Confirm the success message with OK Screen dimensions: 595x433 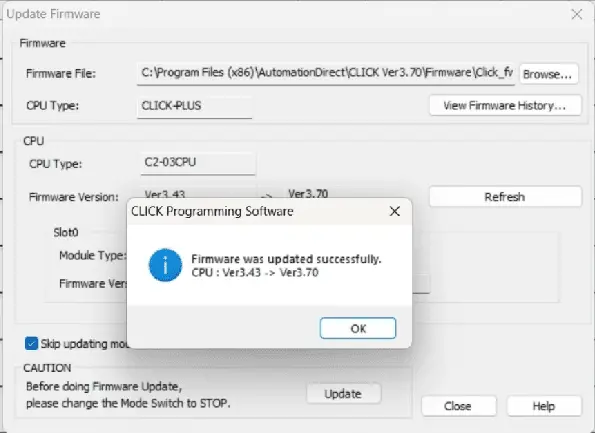[357, 328]
